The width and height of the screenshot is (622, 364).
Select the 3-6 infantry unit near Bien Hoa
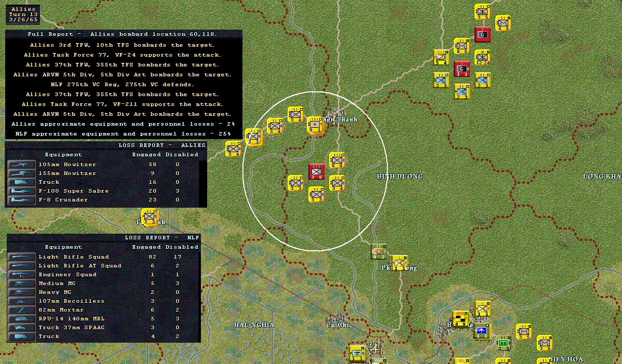coord(545,343)
